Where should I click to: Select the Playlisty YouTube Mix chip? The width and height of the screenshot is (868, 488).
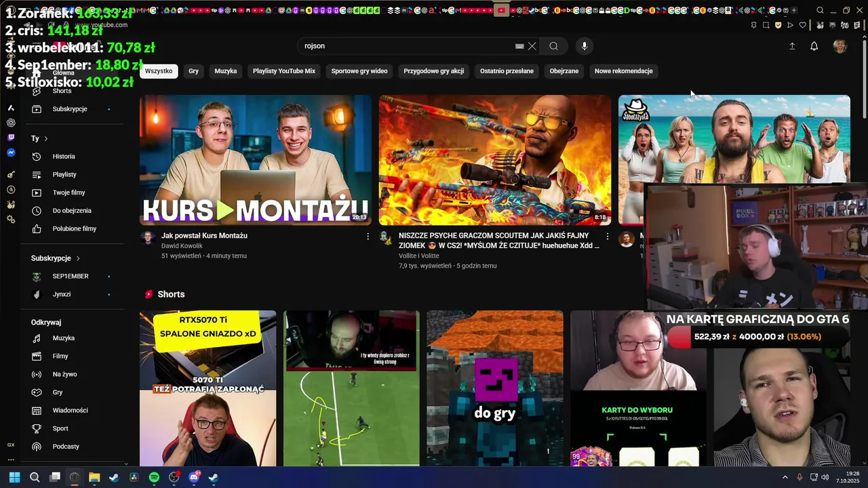(x=284, y=71)
